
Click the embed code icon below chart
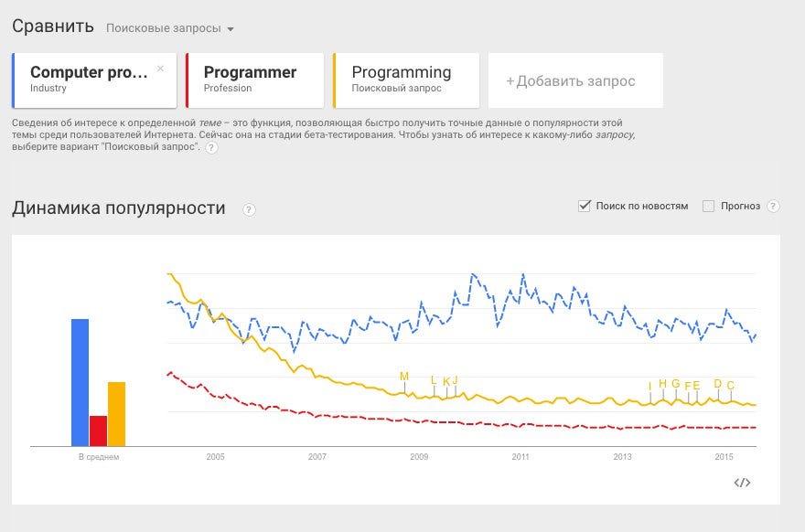[742, 483]
